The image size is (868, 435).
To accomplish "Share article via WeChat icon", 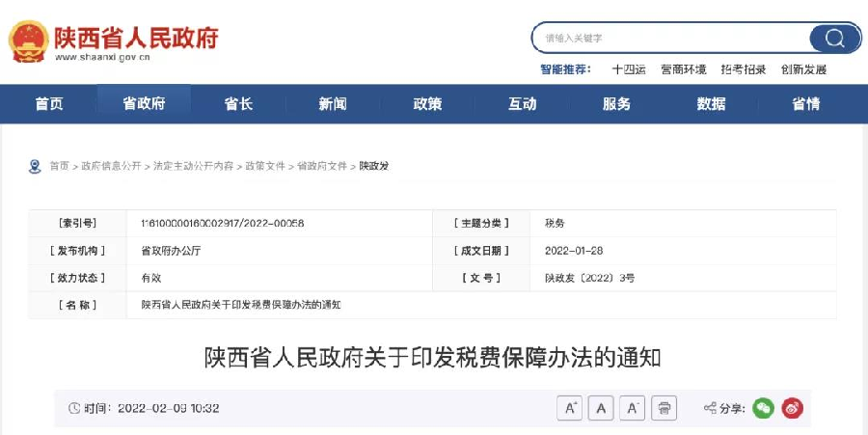I will click(x=763, y=408).
